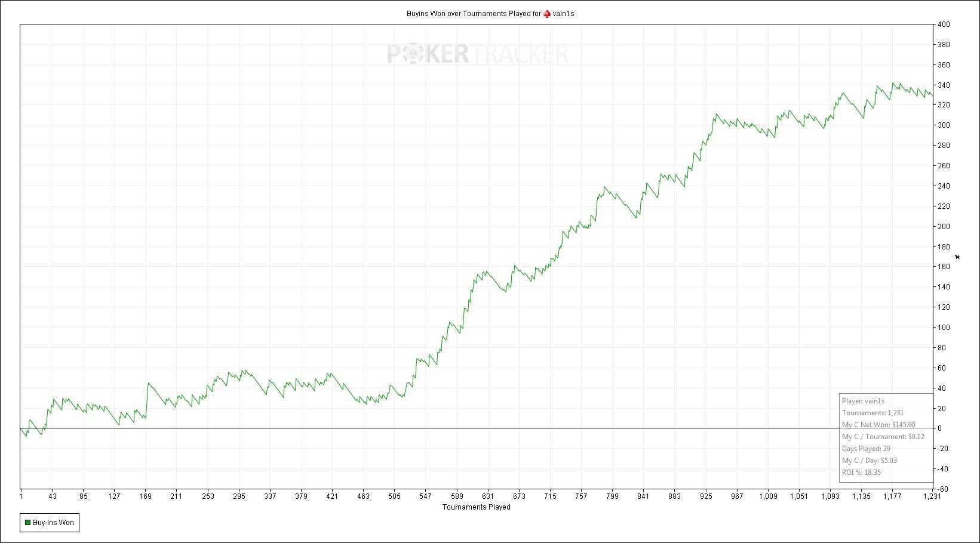Viewport: 980px width, 543px height.
Task: Click x-axis tick label '337'
Action: (x=270, y=496)
